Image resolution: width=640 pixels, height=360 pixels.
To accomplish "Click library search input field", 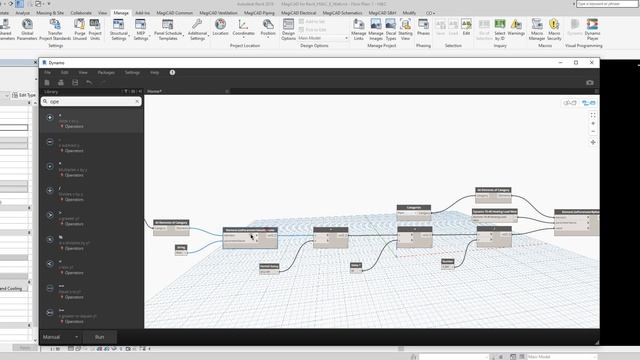I will pos(91,101).
